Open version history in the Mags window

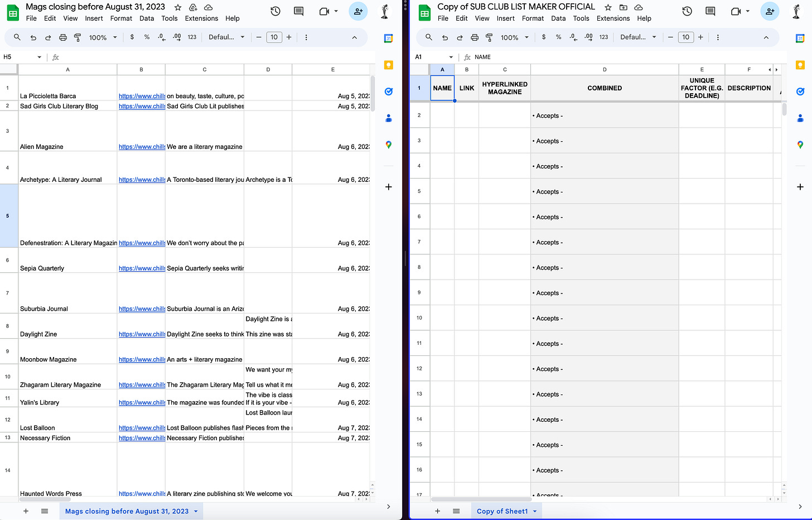[x=275, y=11]
